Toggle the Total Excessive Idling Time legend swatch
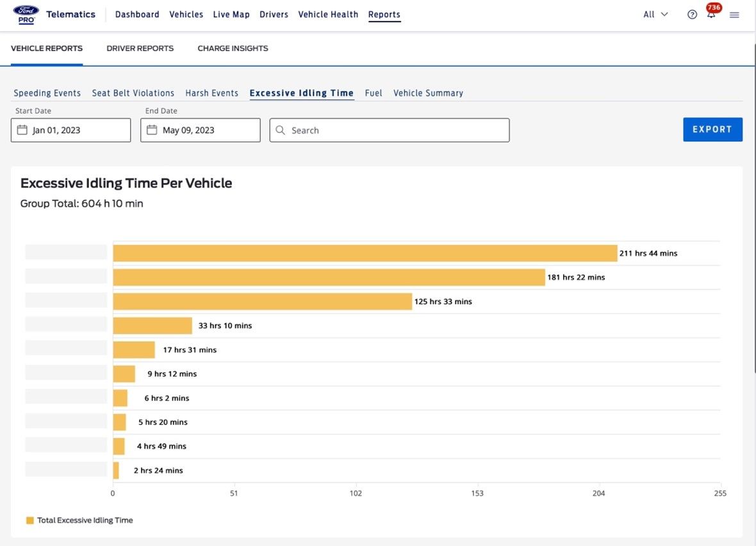The image size is (756, 546). point(29,520)
